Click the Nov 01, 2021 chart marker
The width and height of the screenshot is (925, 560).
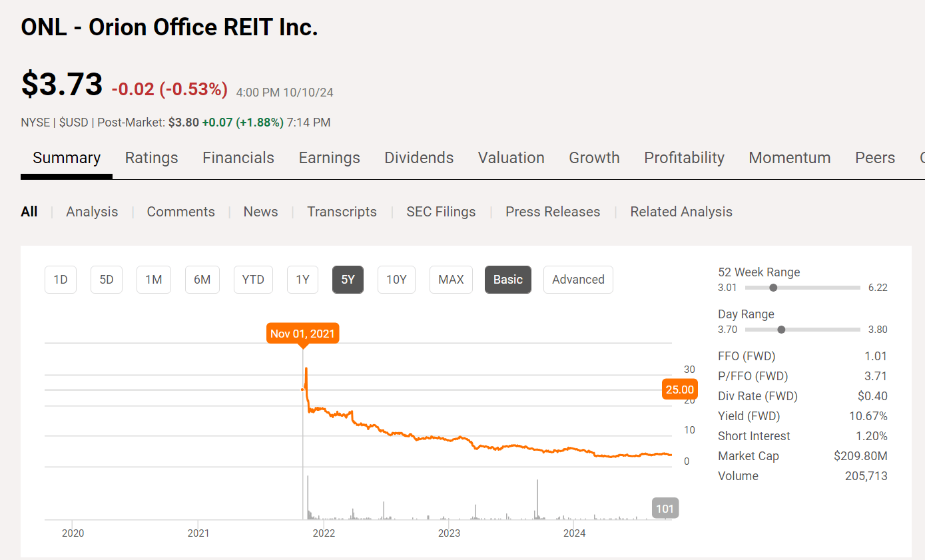pyautogui.click(x=302, y=333)
